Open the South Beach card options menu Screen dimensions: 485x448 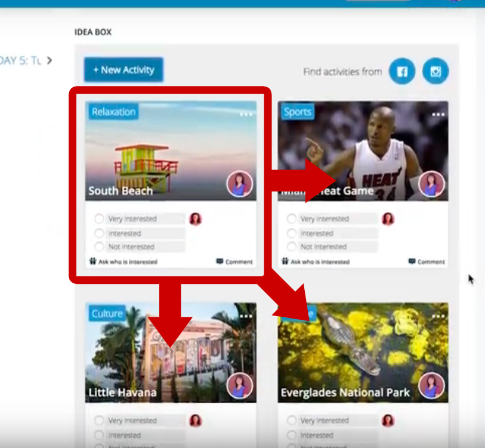click(246, 115)
